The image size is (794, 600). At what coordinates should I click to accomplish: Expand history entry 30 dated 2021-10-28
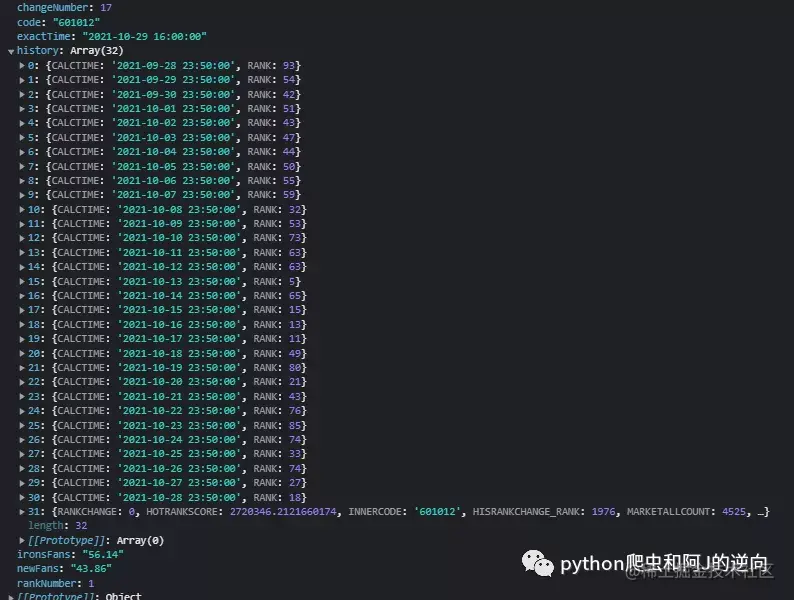coord(22,497)
